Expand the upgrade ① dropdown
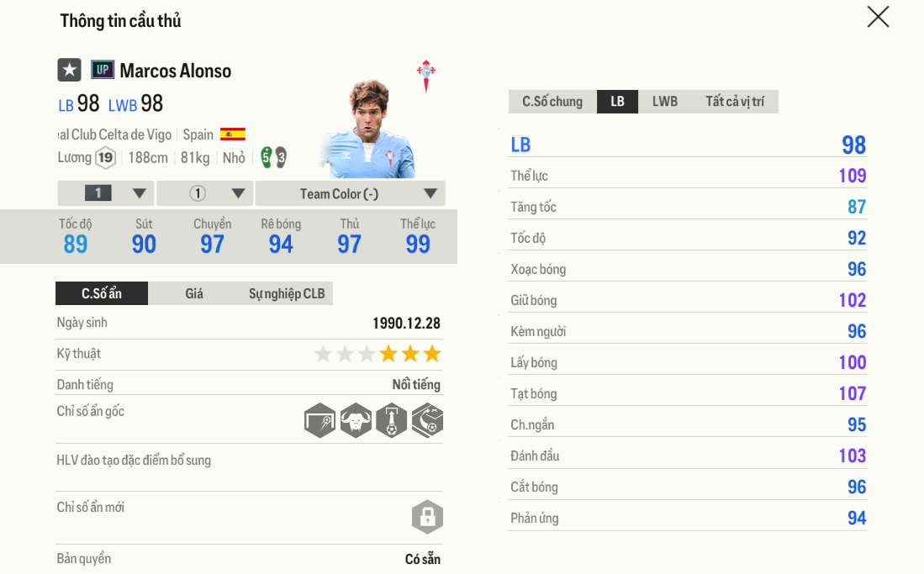The width and height of the screenshot is (924, 574). (x=204, y=193)
